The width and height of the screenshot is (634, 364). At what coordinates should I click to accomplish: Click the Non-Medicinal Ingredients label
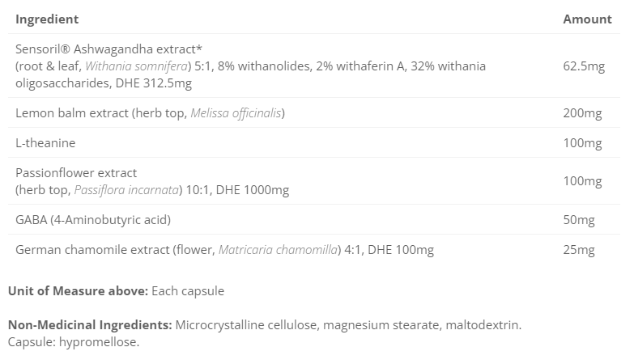[x=90, y=325]
